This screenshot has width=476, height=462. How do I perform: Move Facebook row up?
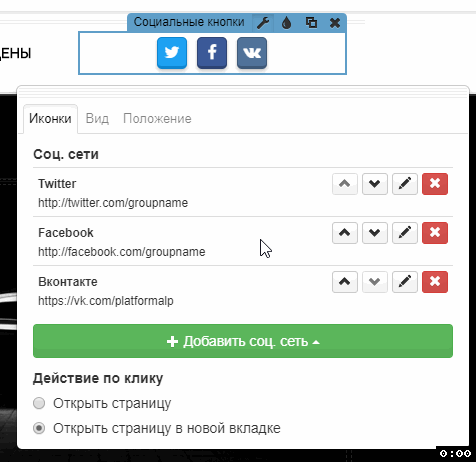tap(345, 233)
